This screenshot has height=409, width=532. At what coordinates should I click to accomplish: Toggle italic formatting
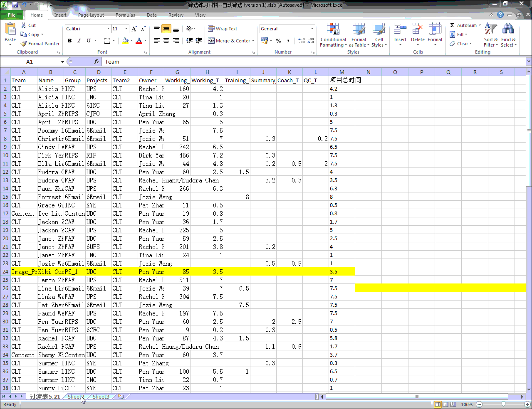[x=79, y=41]
